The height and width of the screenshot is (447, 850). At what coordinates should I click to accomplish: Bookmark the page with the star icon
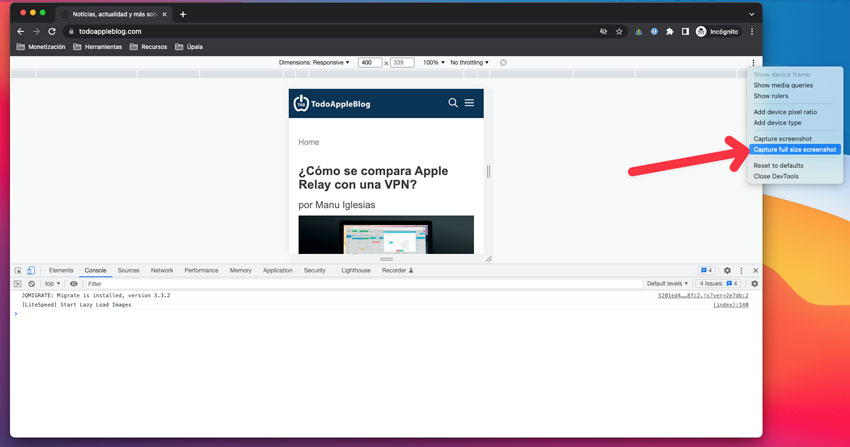click(x=619, y=32)
